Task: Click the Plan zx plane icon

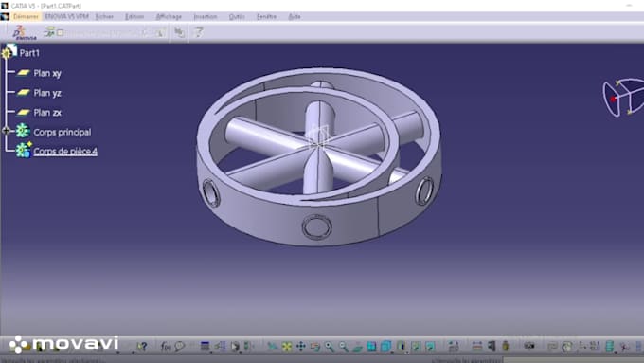Action: (24, 112)
